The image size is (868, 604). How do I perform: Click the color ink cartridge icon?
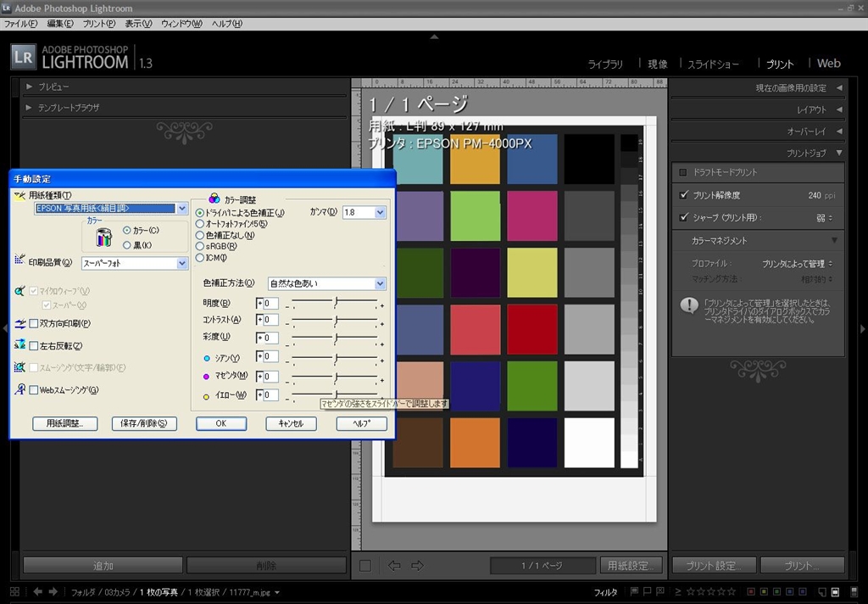pyautogui.click(x=103, y=237)
